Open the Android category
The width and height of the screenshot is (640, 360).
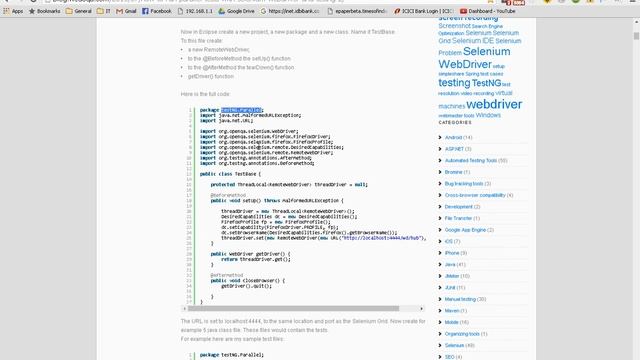(x=453, y=138)
